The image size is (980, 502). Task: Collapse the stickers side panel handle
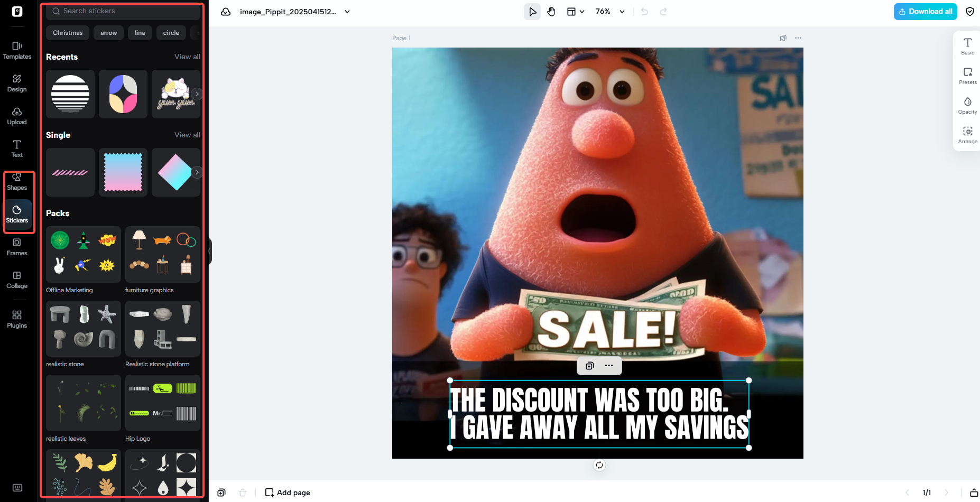point(210,252)
